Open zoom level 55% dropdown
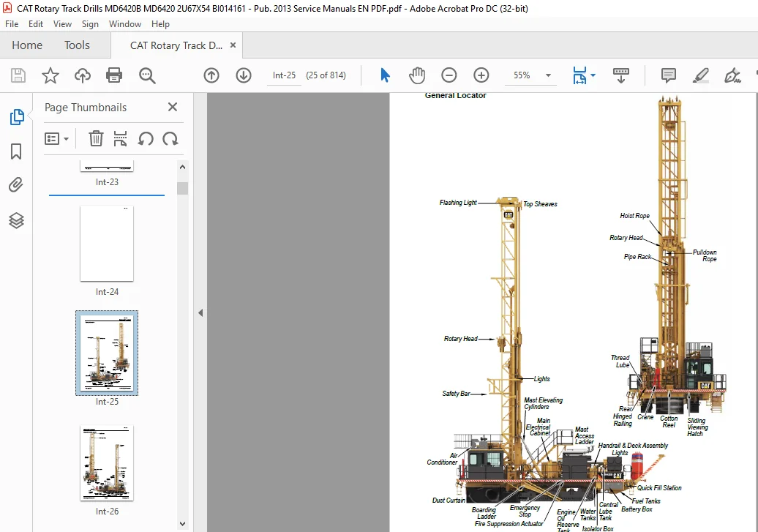The height and width of the screenshot is (532, 758). click(548, 75)
